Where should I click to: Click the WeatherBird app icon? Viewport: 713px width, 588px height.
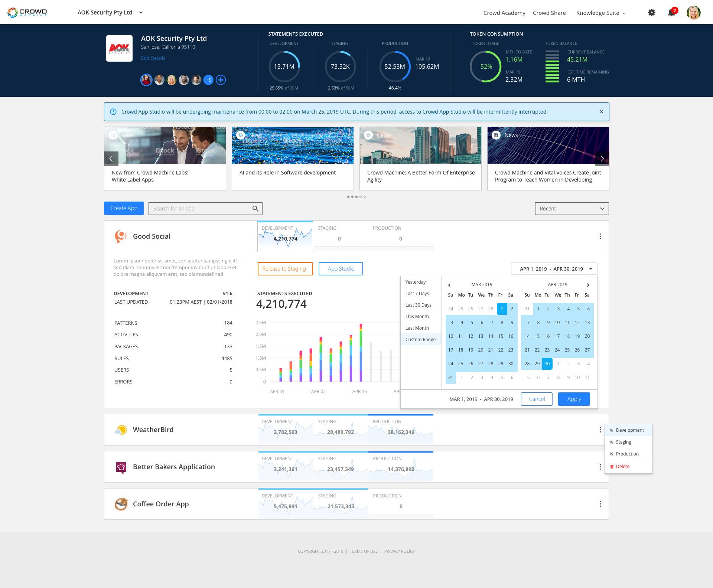point(121,430)
